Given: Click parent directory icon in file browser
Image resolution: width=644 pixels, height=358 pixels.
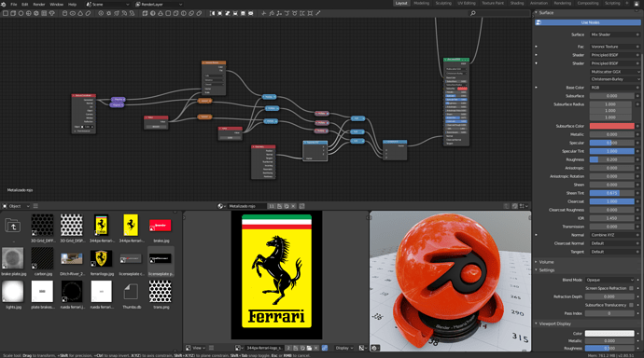Looking at the screenshot, I should point(13,227).
